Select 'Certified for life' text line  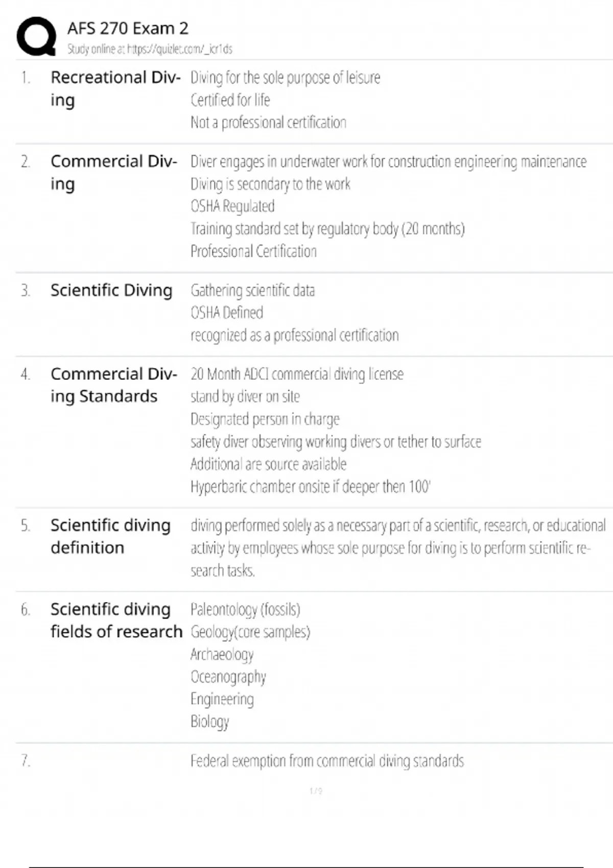(x=230, y=100)
